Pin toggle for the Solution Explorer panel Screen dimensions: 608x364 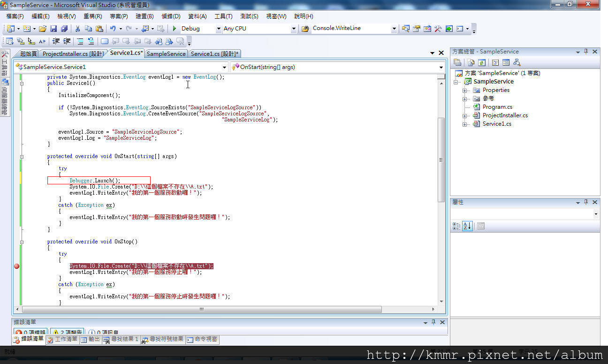pos(586,52)
